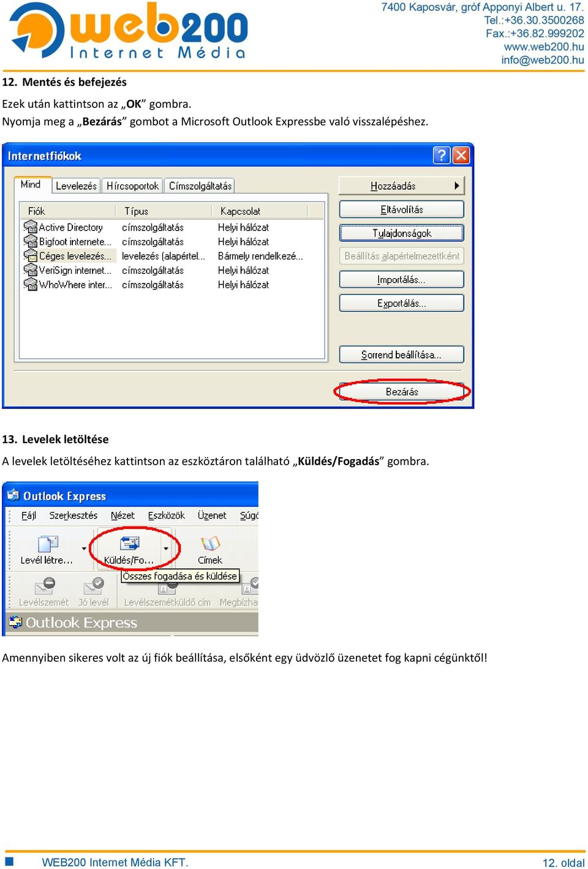Viewport: 588px width, 869px height.
Task: Click the Jó levél toolbar icon
Action: [x=94, y=586]
